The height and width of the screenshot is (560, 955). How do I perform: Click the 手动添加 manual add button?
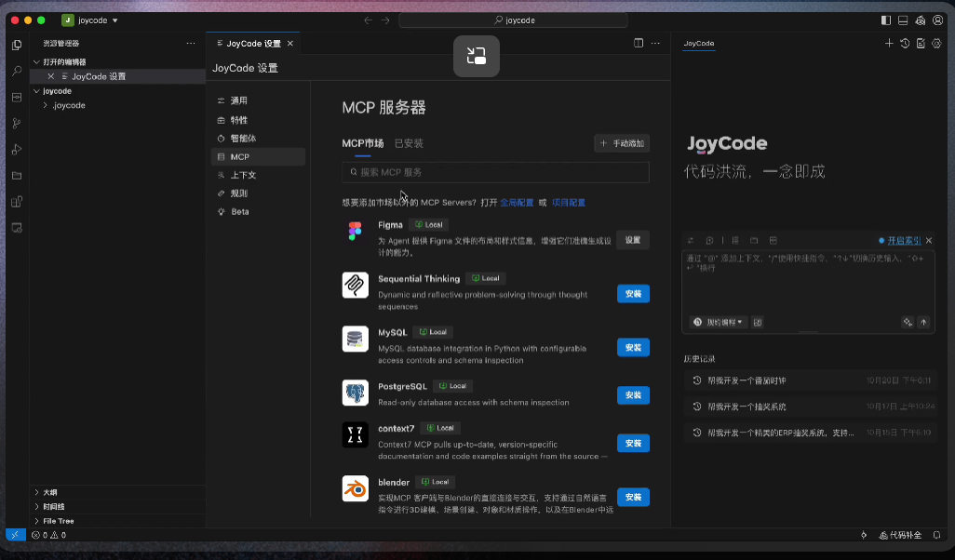[x=622, y=143]
